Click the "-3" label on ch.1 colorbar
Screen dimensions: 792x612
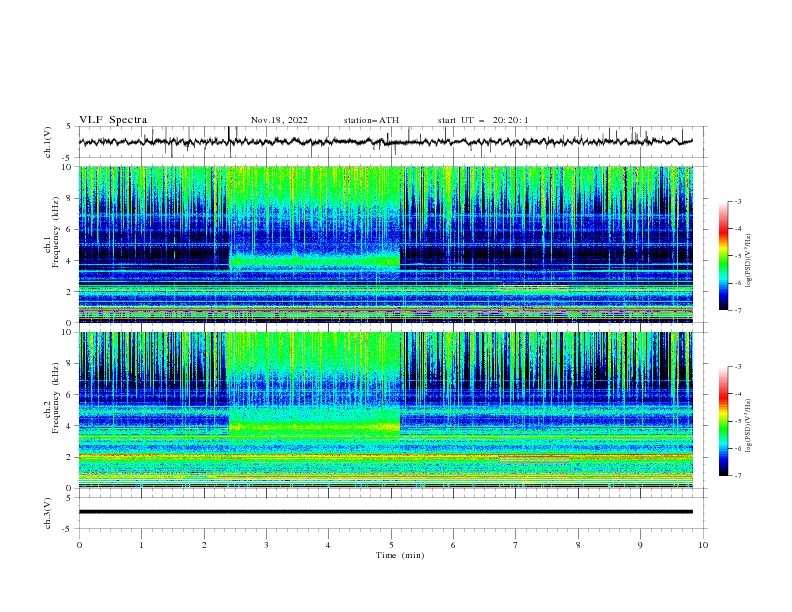[x=737, y=201]
